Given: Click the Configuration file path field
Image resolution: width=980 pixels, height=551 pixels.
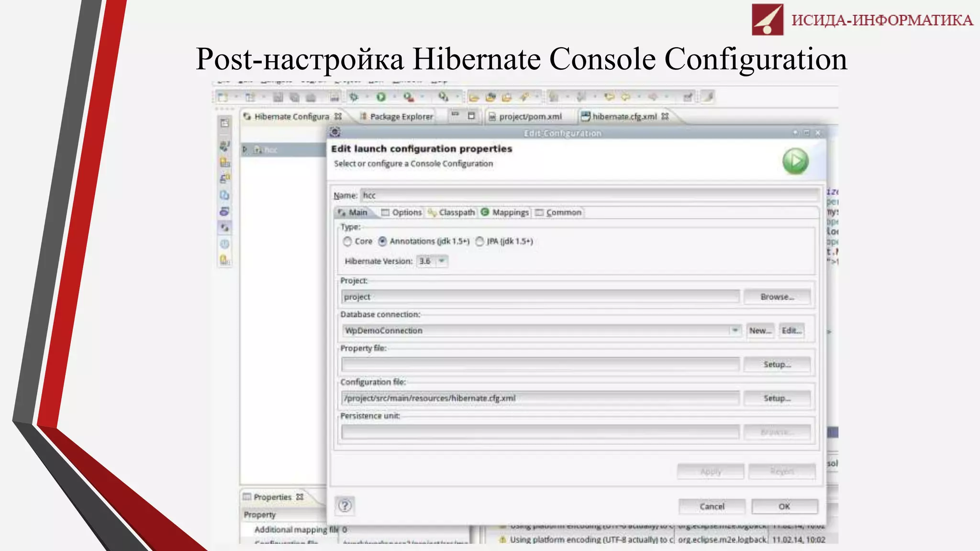Looking at the screenshot, I should tap(540, 398).
